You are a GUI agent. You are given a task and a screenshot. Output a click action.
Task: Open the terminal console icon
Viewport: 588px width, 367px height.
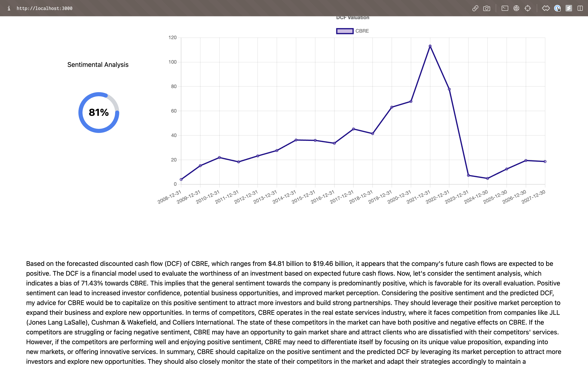click(x=505, y=8)
